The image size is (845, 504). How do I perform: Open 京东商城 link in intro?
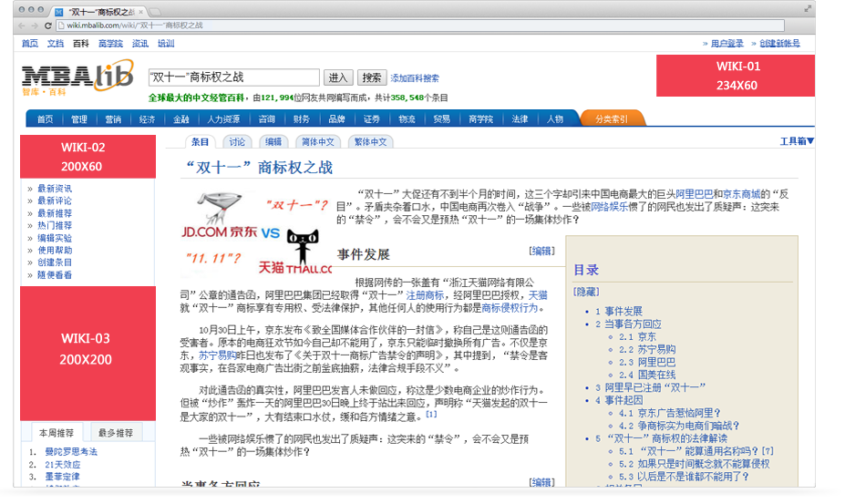(x=741, y=194)
